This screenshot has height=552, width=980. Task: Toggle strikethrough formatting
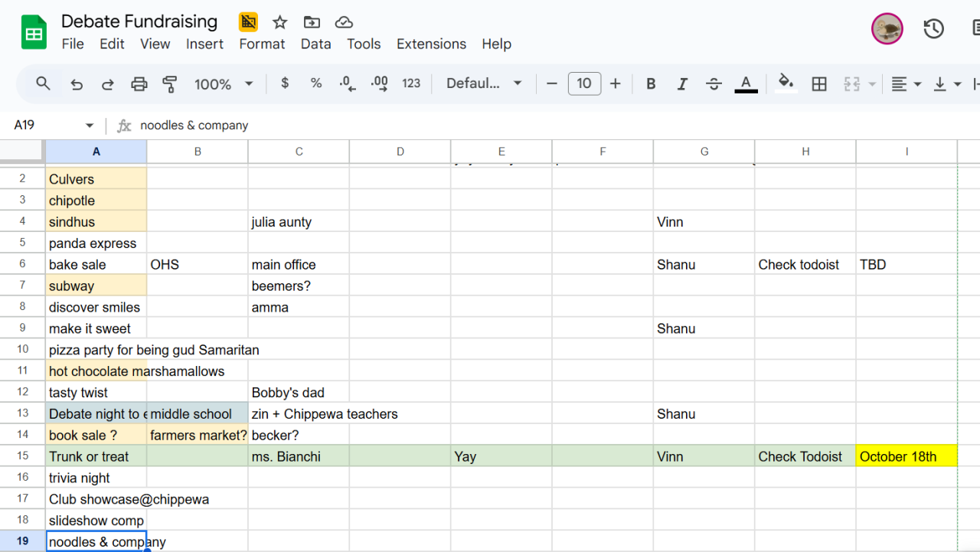714,83
